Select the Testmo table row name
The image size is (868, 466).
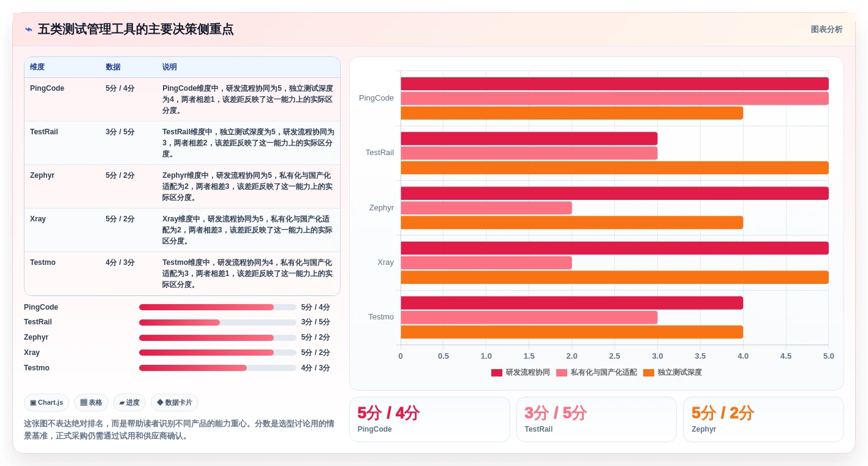coord(43,262)
